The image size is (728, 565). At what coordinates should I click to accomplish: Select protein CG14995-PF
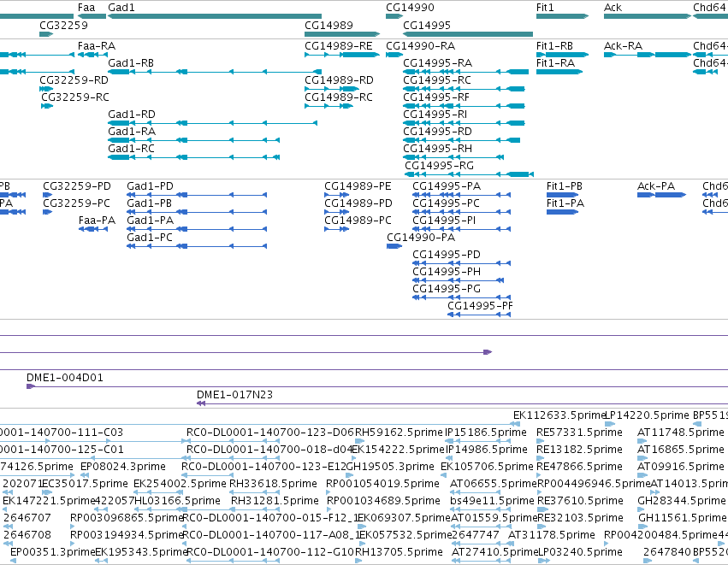(x=479, y=315)
